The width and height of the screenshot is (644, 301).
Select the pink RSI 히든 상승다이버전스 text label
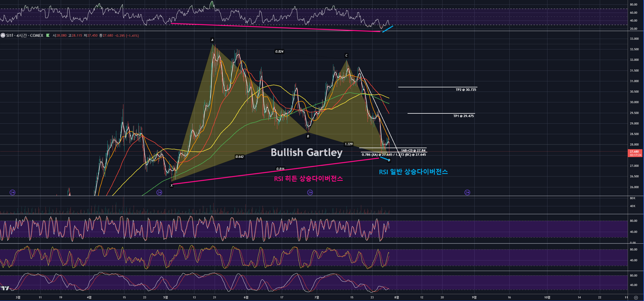point(308,179)
